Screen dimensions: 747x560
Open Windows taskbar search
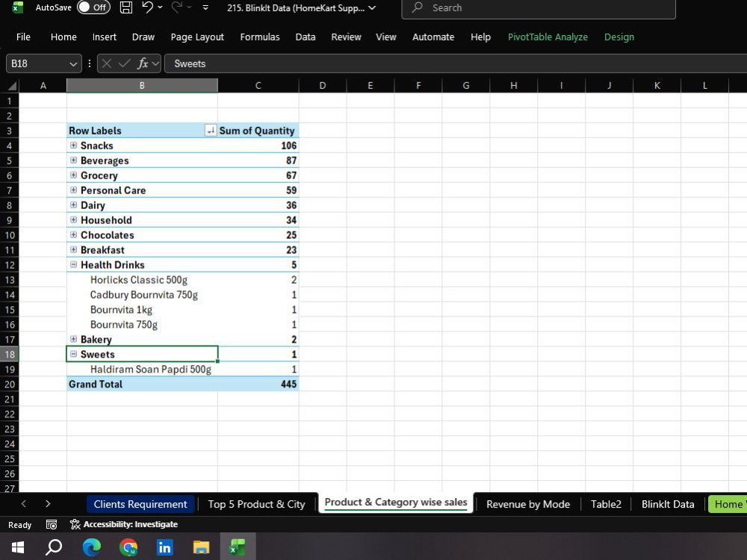coord(54,547)
